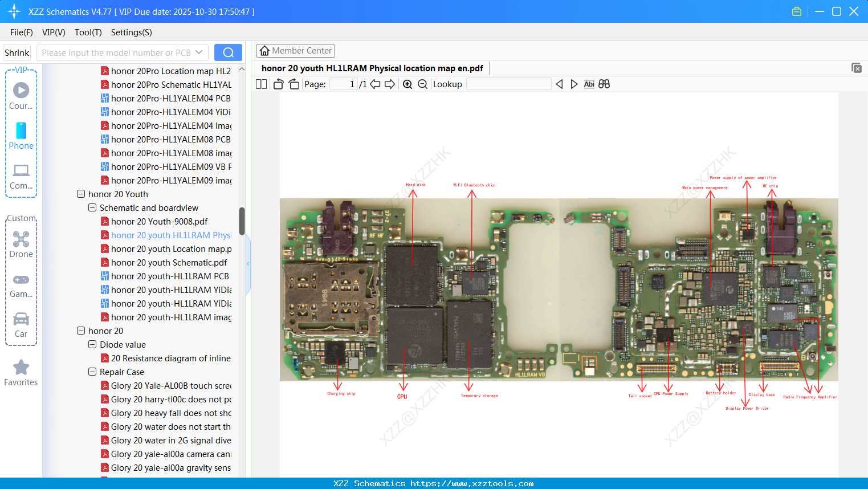Image resolution: width=868 pixels, height=489 pixels.
Task: Click the page number field
Action: tap(344, 84)
